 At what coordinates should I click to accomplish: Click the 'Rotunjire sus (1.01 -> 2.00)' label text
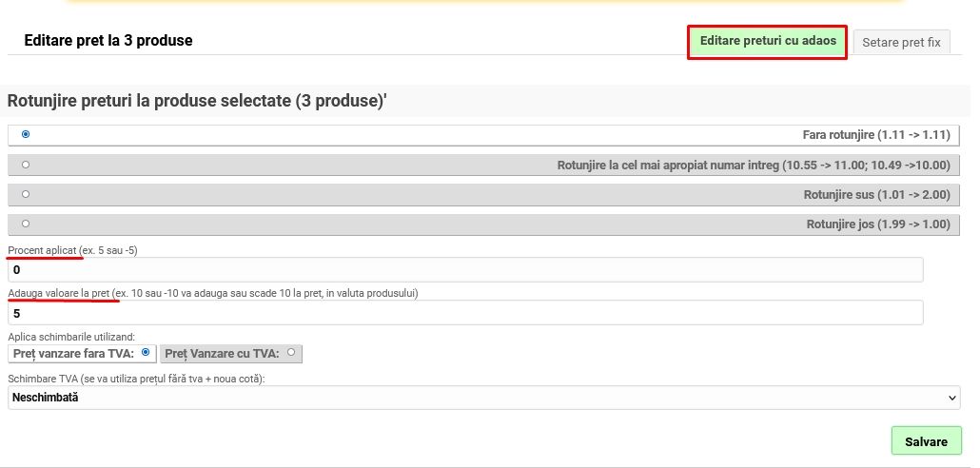[x=876, y=195]
